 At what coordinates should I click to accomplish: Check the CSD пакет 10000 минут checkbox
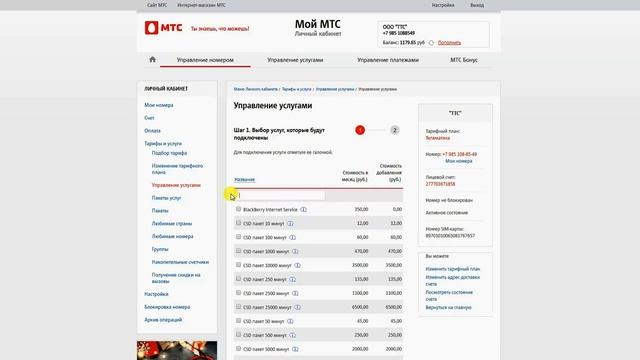click(x=238, y=264)
